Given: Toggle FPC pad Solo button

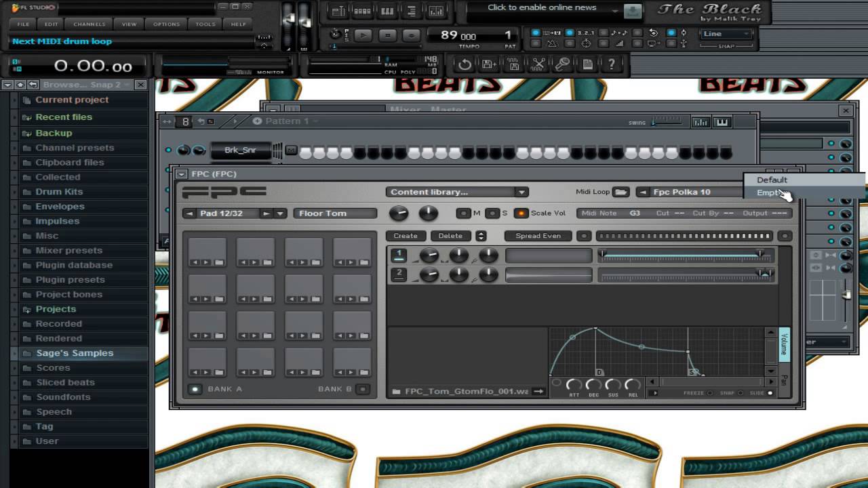Looking at the screenshot, I should pyautogui.click(x=492, y=213).
